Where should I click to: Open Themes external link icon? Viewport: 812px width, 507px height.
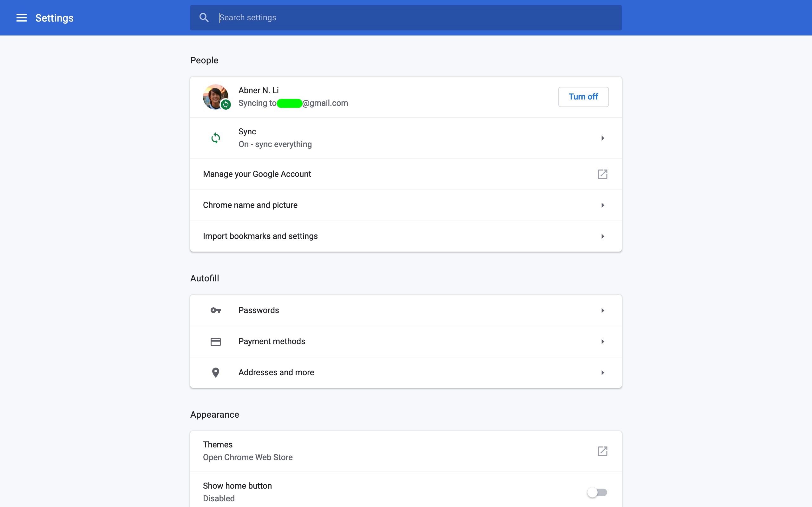point(602,451)
